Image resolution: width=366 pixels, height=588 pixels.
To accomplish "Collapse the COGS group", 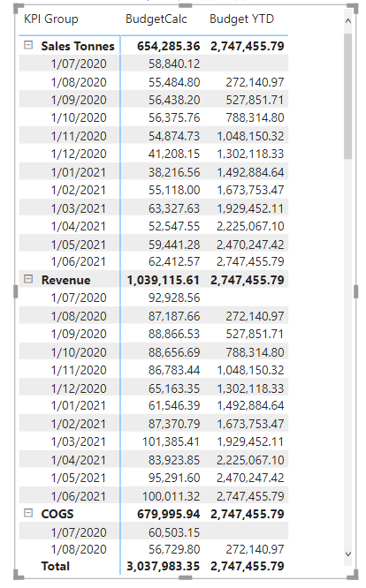I will coord(28,513).
